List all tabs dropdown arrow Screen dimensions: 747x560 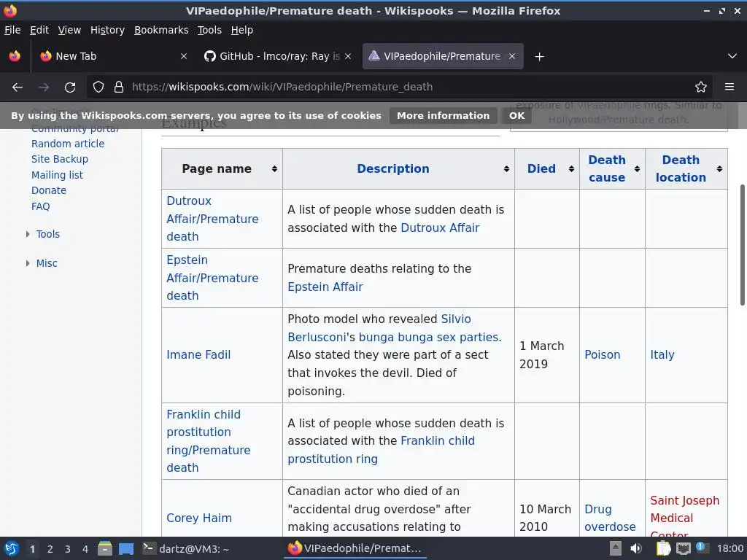(732, 56)
